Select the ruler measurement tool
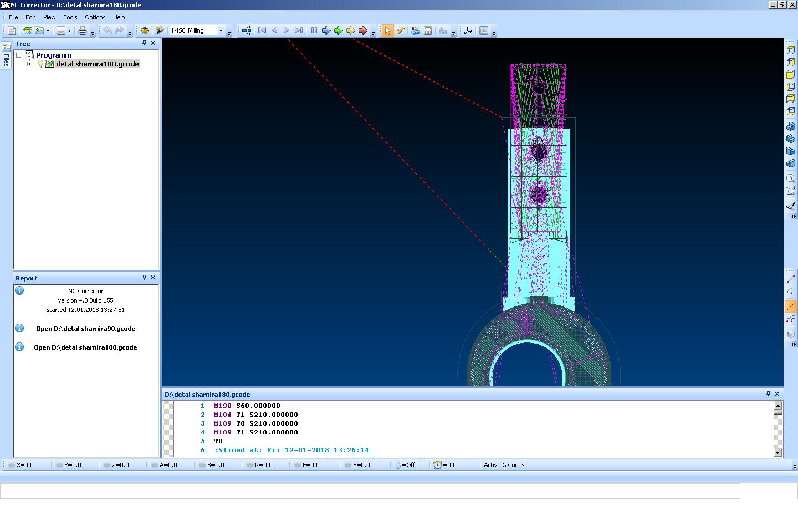798x532 pixels. 400,31
